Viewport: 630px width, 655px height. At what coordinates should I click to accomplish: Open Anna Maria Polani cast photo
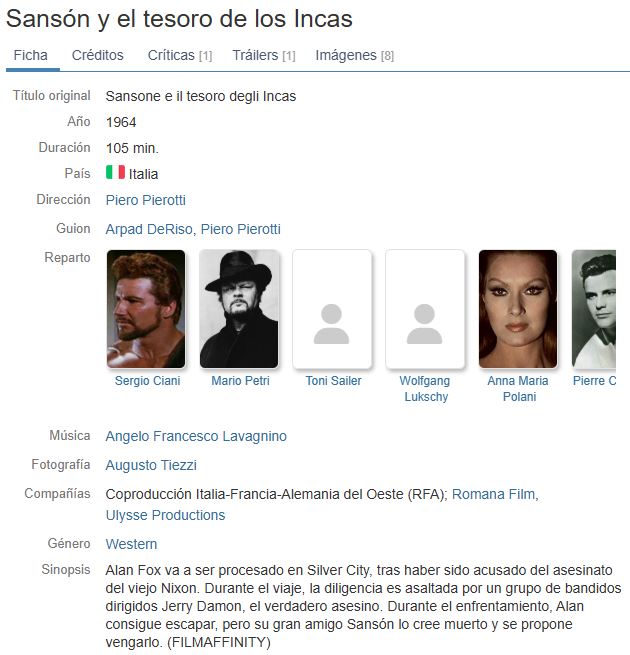[x=518, y=309]
